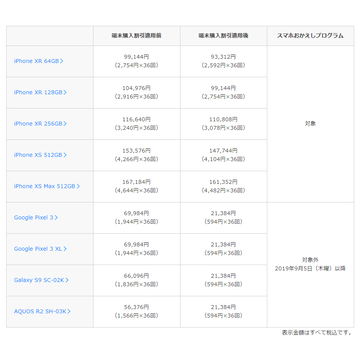
Task: Click the 2019年9月5日（木曜）以降 text
Action: [310, 268]
